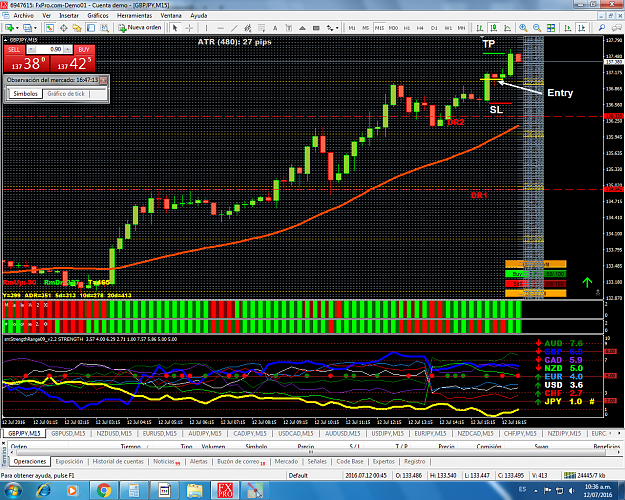Screen dimensions: 625x500
Task: Click the Nueva orden button
Action: [x=140, y=28]
